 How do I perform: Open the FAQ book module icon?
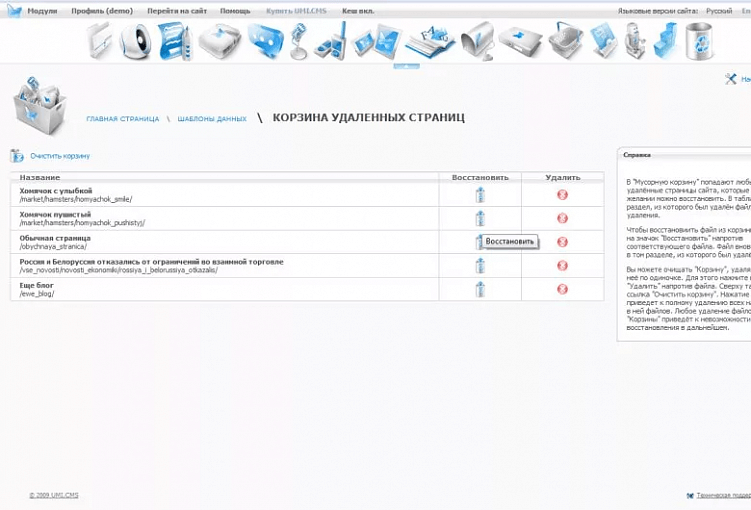click(430, 42)
